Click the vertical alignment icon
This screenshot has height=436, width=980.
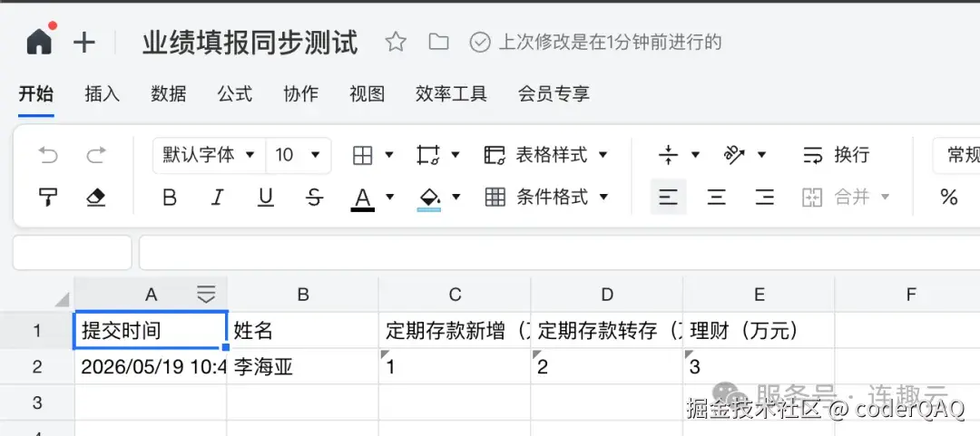[669, 155]
